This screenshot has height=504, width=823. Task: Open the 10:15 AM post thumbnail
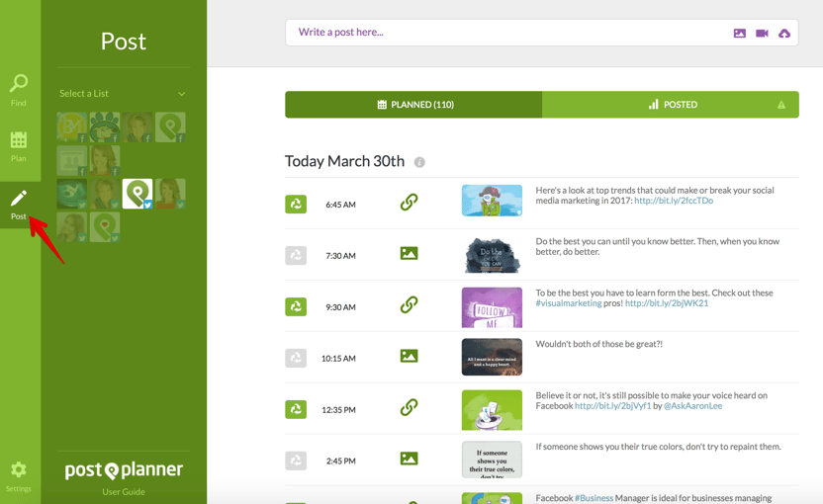coord(492,357)
